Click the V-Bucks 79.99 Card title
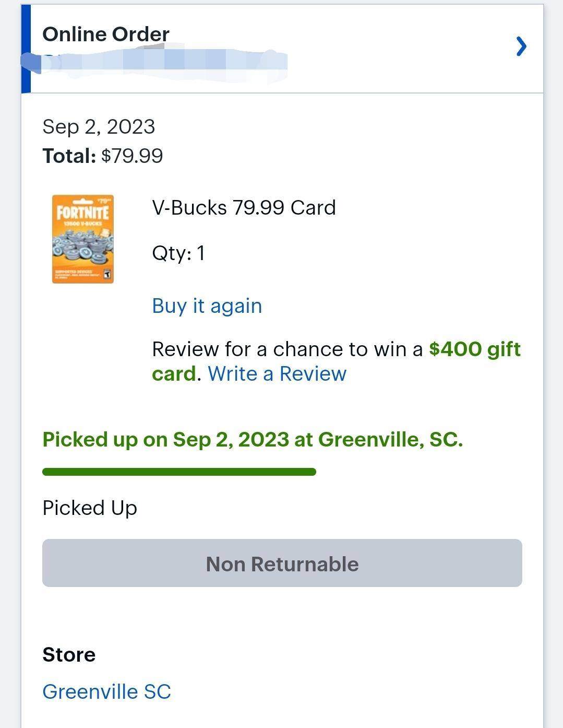This screenshot has height=728, width=563. [244, 208]
